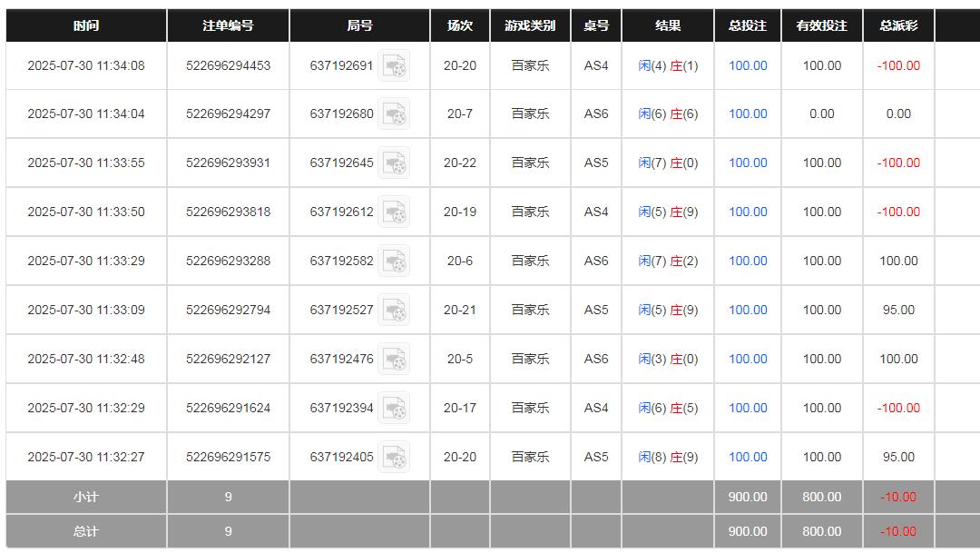
Task: Click result 闲(4) 庄(1) in first row
Action: coord(668,66)
